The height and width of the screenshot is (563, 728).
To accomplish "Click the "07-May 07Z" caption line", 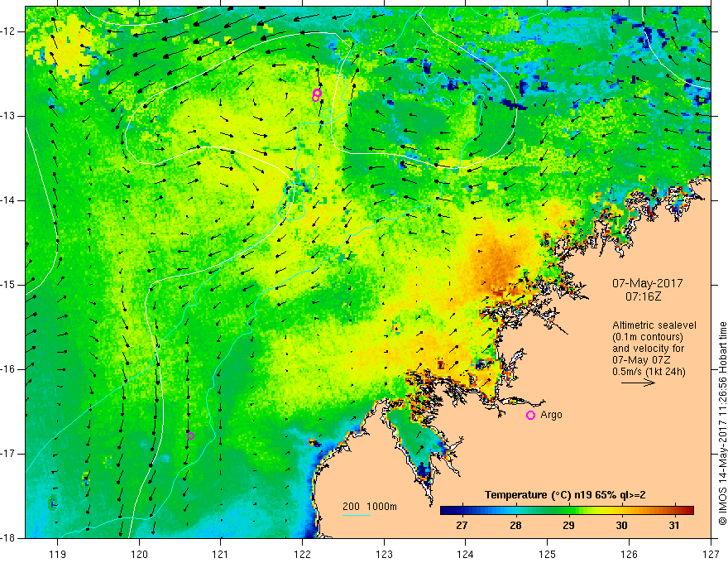I will 640,359.
